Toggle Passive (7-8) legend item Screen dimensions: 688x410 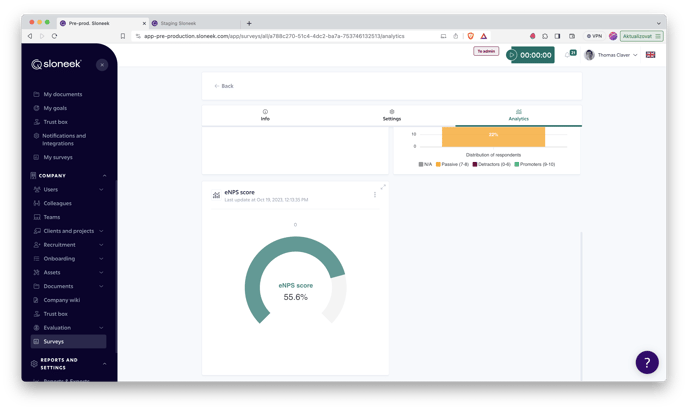pyautogui.click(x=452, y=164)
